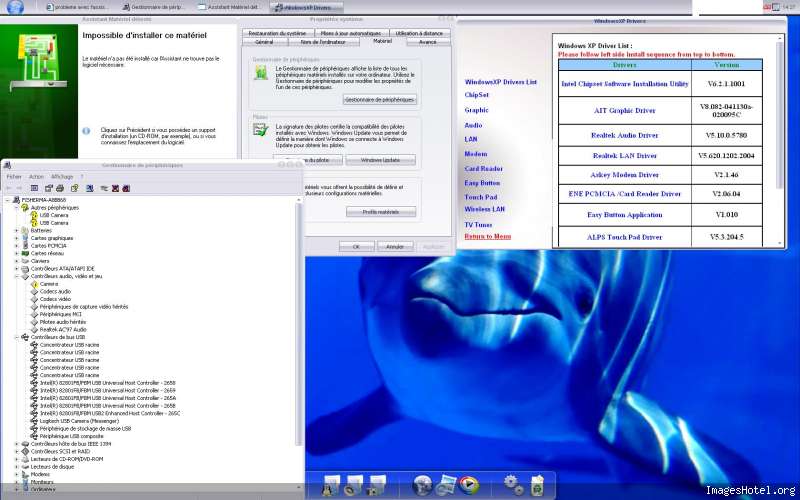Select Périphérique de stockage de masse USB

coord(85,429)
